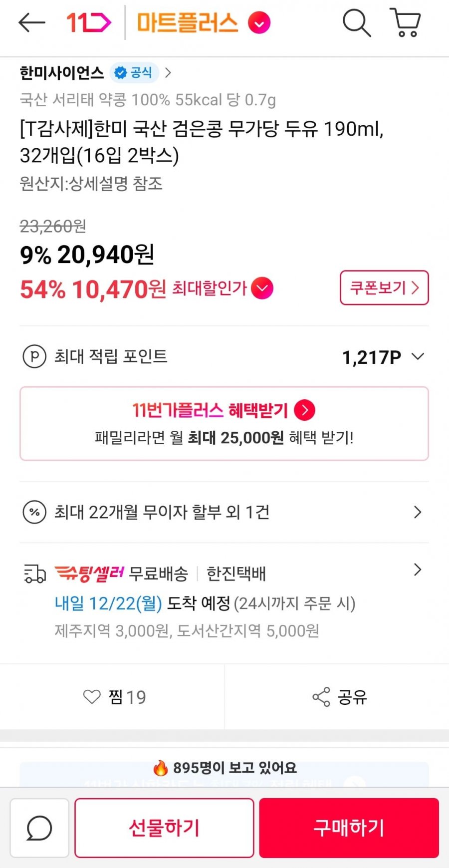
Task: Tap the share icon
Action: click(321, 697)
